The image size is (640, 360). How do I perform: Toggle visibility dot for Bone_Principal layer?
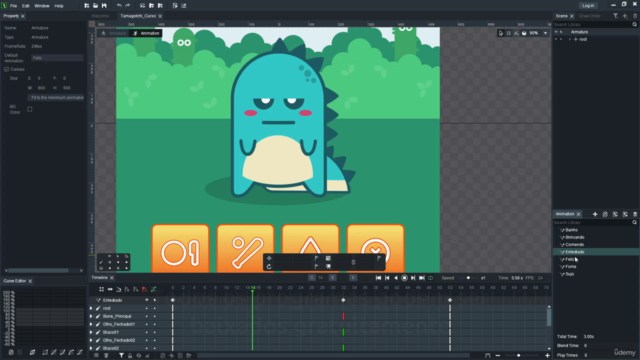tap(147, 316)
